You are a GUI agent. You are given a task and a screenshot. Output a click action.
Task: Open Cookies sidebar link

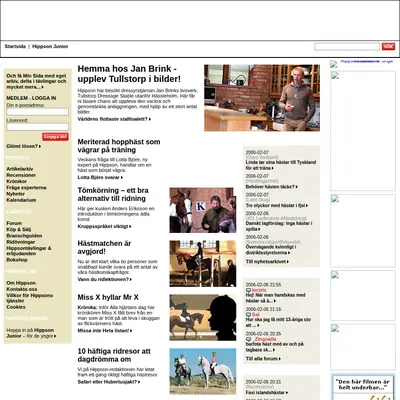point(16,307)
